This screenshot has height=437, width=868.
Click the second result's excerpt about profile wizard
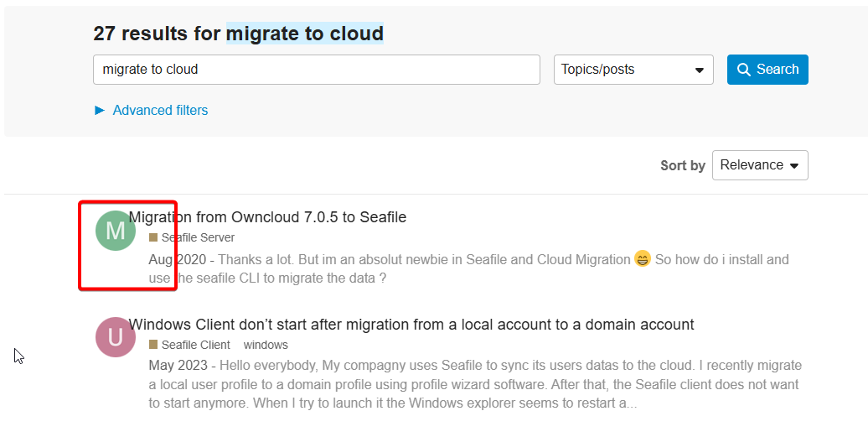point(473,384)
